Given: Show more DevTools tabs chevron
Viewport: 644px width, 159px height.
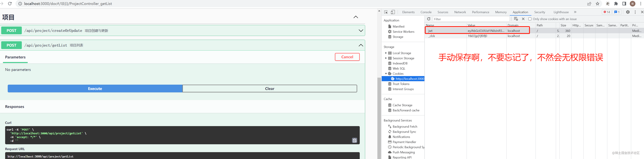Looking at the screenshot, I should pos(575,12).
